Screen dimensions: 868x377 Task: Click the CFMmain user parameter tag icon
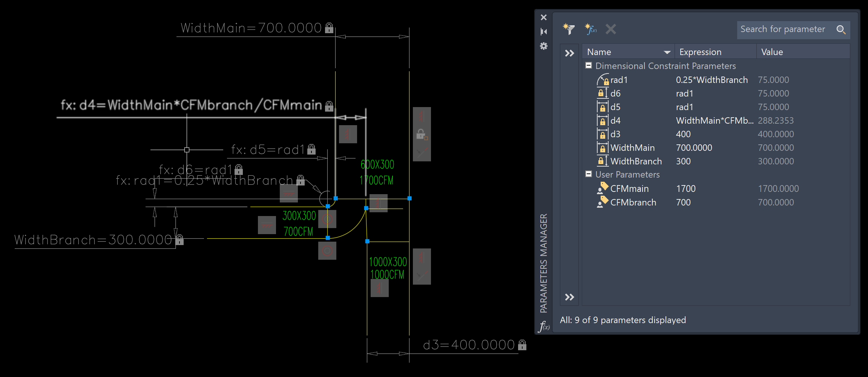tap(603, 189)
